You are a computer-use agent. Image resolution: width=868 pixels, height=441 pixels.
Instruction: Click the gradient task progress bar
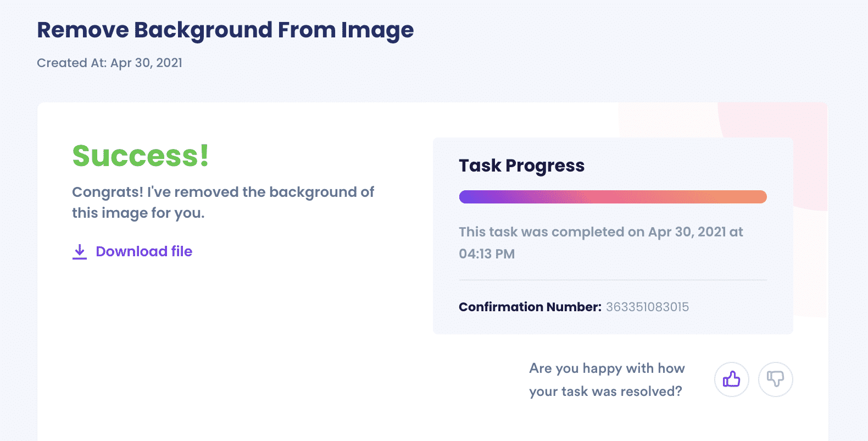click(613, 197)
